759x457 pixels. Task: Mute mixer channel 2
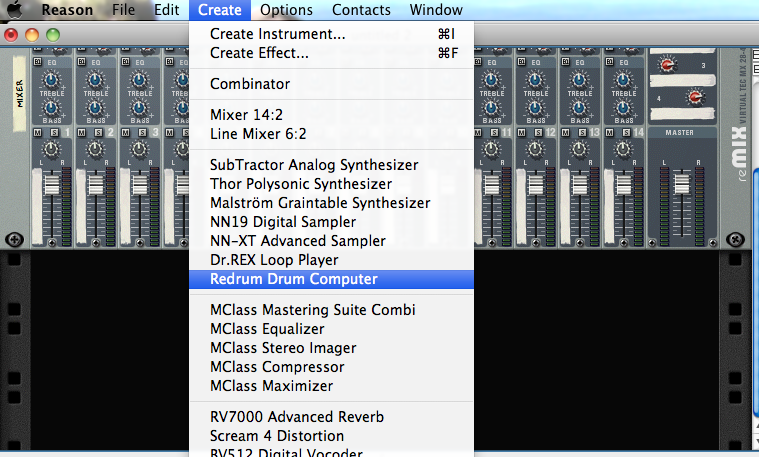tap(81, 132)
